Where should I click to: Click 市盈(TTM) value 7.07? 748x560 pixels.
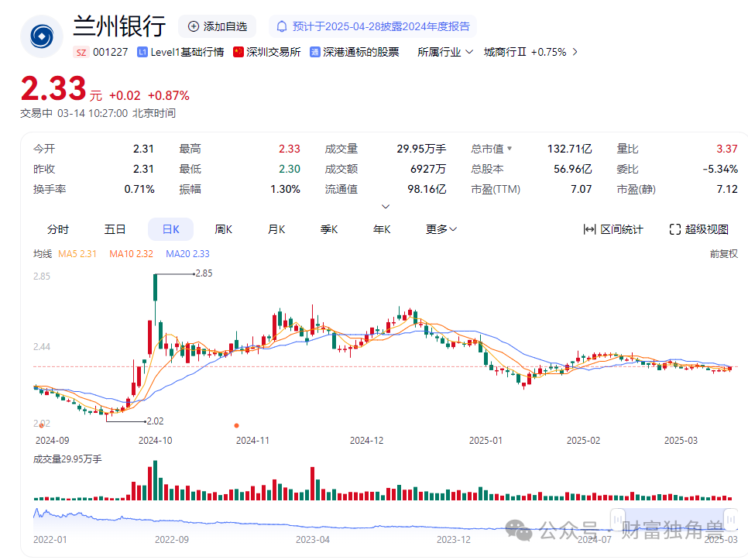tap(581, 189)
